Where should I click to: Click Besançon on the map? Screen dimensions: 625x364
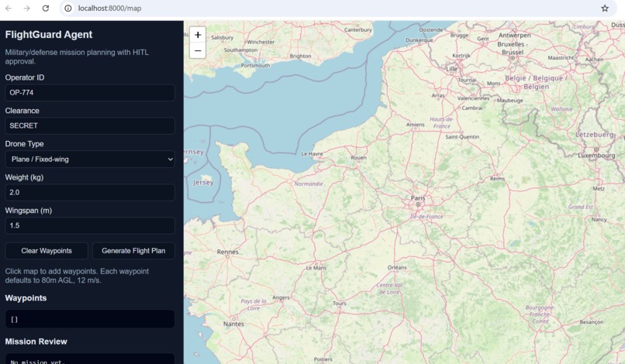592,321
